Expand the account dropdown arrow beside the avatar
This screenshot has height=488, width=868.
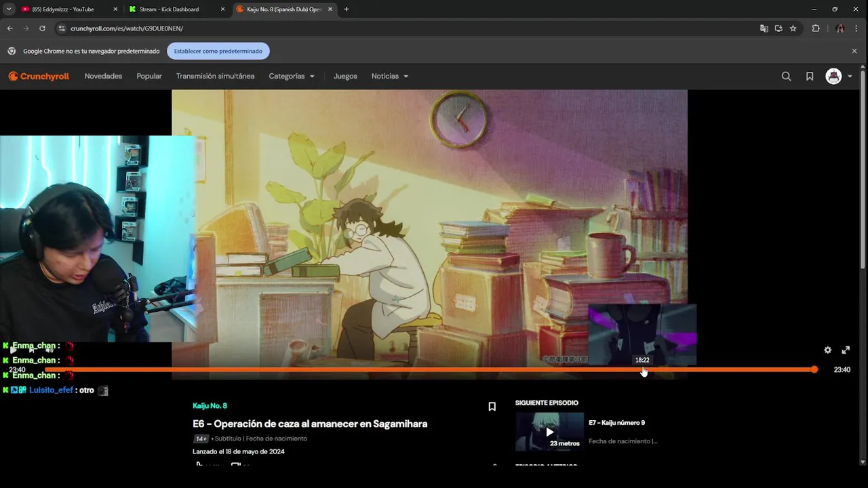(850, 77)
